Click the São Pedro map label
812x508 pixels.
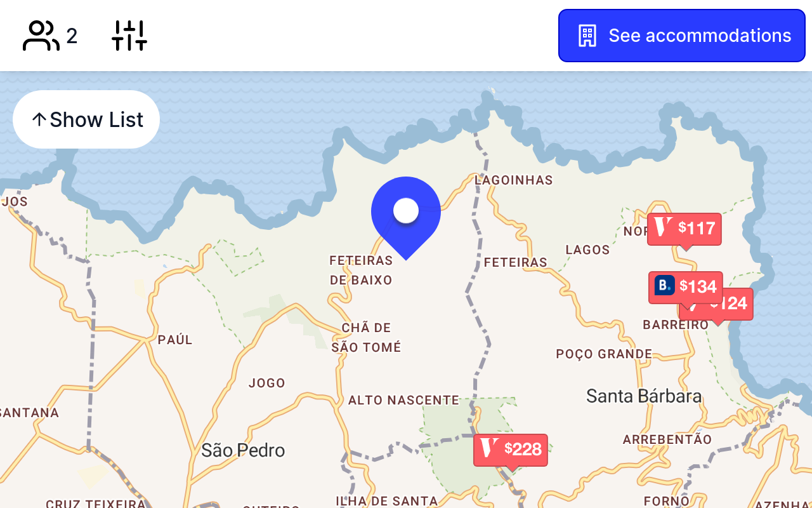[x=243, y=450]
